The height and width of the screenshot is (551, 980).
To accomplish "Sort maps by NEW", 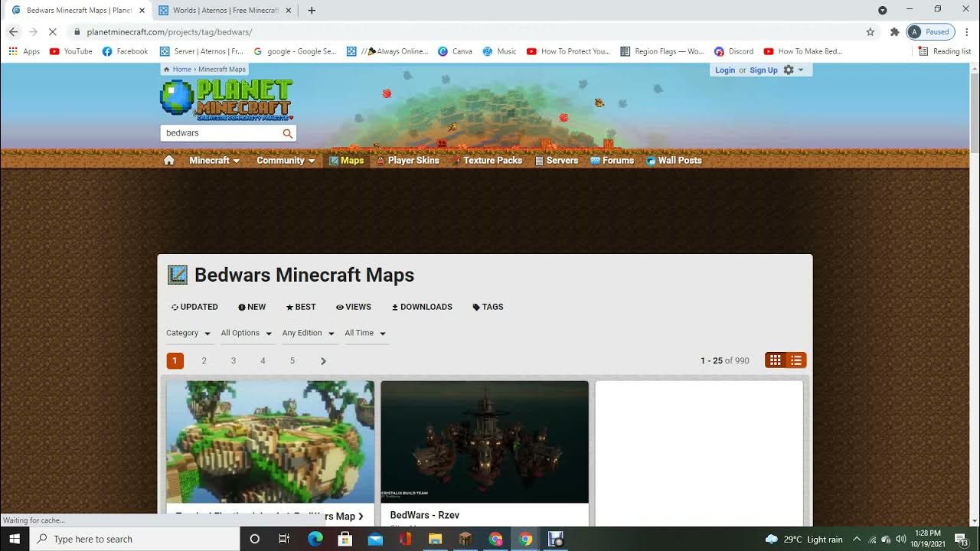I will tap(252, 307).
